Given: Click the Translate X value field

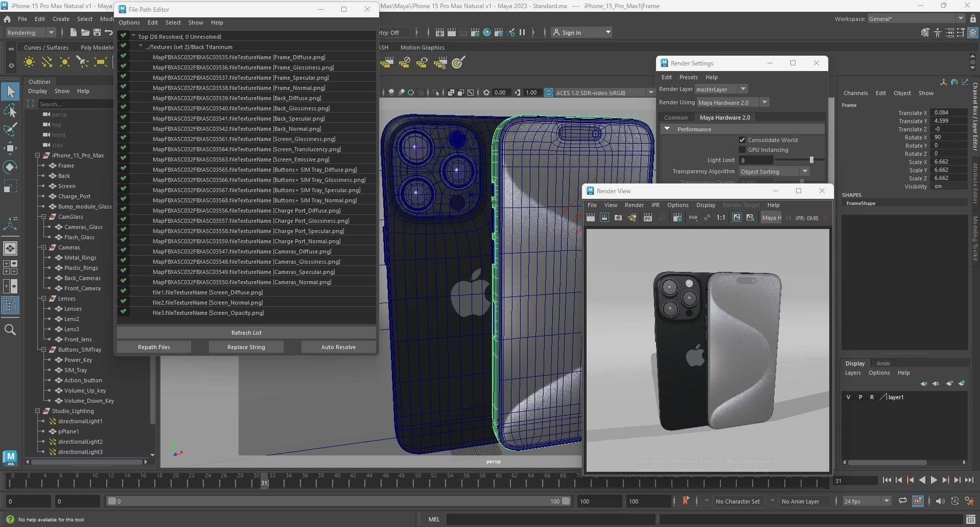Looking at the screenshot, I should pyautogui.click(x=949, y=112).
